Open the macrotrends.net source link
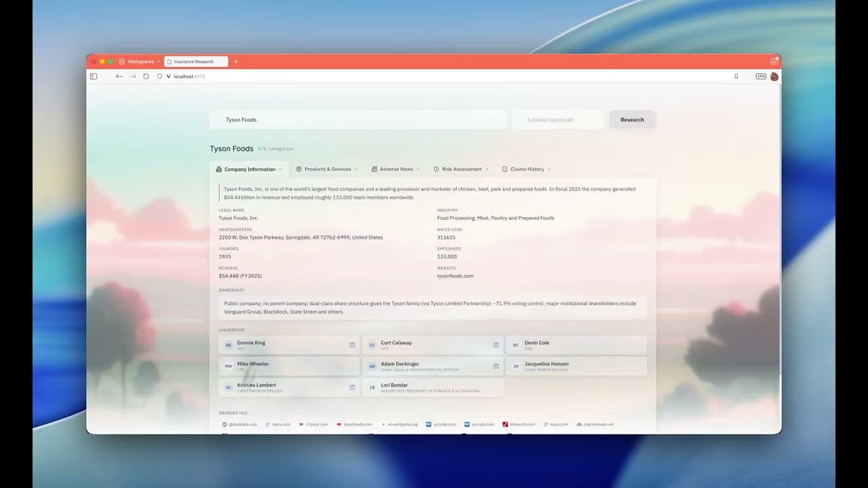This screenshot has height=488, width=868. pyautogui.click(x=595, y=424)
